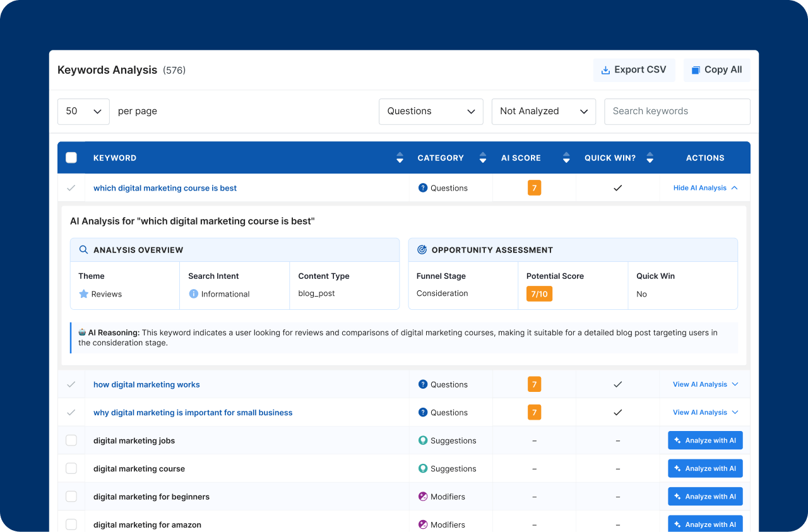Select the digital marketing for beginners checkbox
This screenshot has height=532, width=808.
tap(71, 497)
